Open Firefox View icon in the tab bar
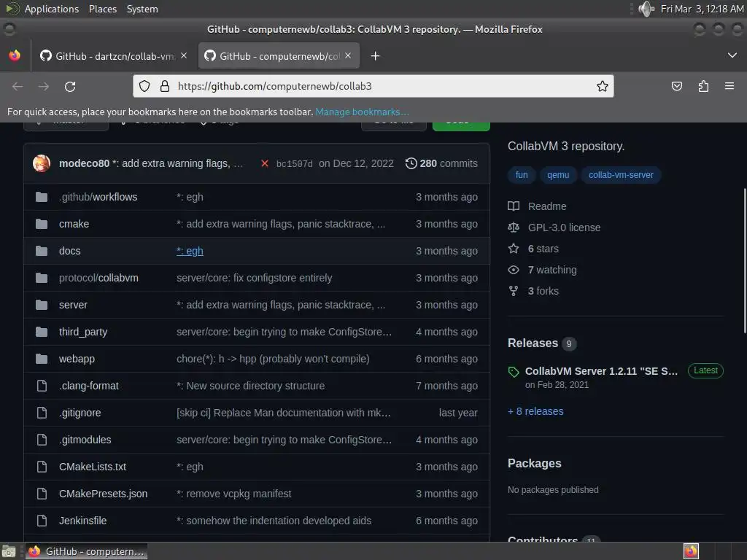 click(15, 55)
